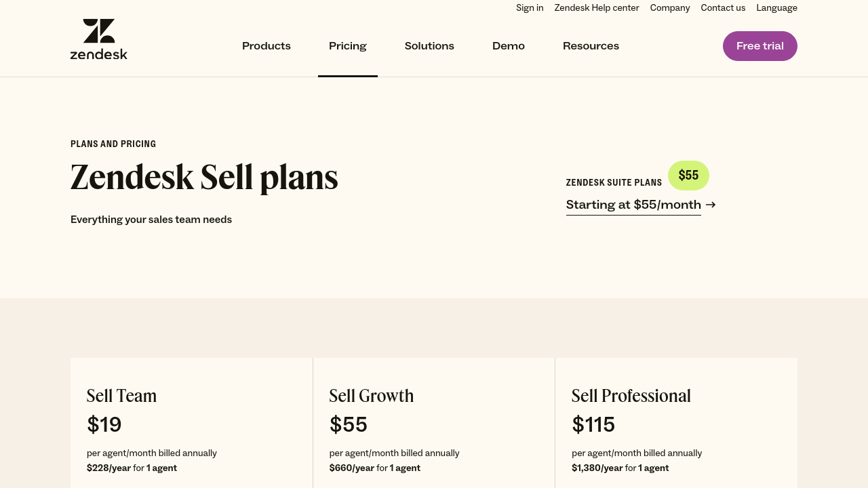
Task: Open the Products menu
Action: click(267, 46)
